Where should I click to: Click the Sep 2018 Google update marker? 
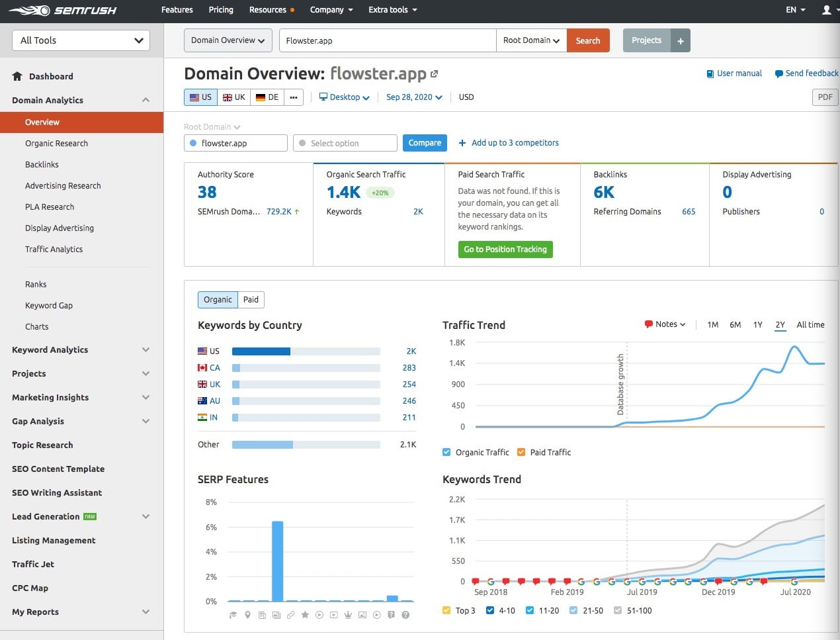coord(491,582)
